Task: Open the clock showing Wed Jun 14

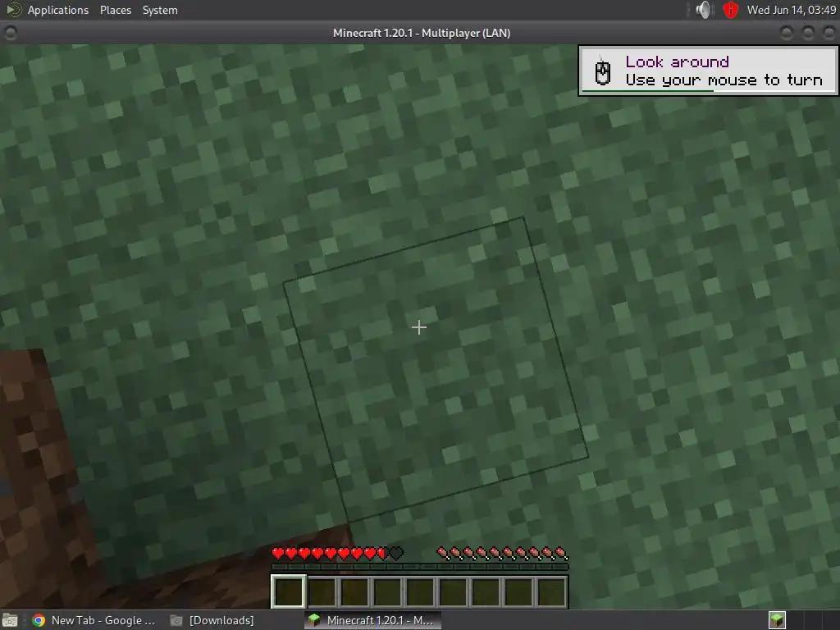Action: coord(792,10)
